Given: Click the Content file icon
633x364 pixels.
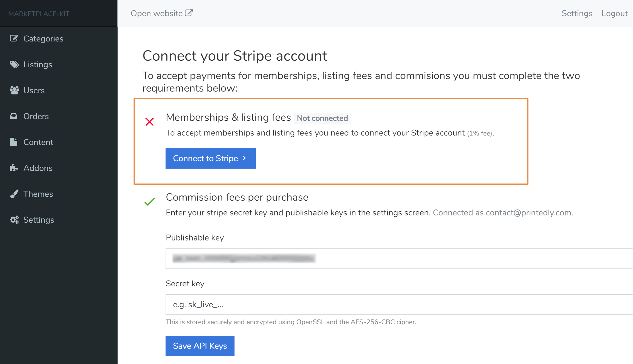Looking at the screenshot, I should (x=13, y=142).
